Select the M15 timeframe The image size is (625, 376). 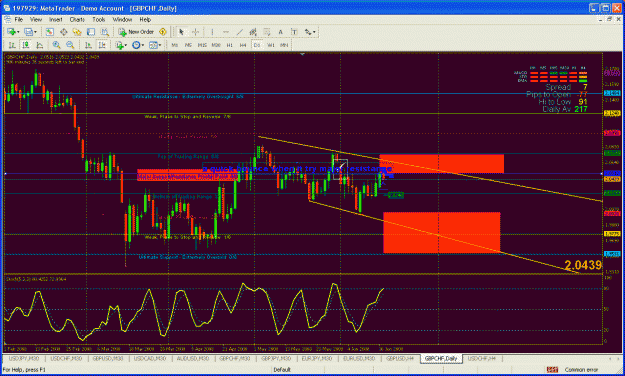tap(202, 45)
